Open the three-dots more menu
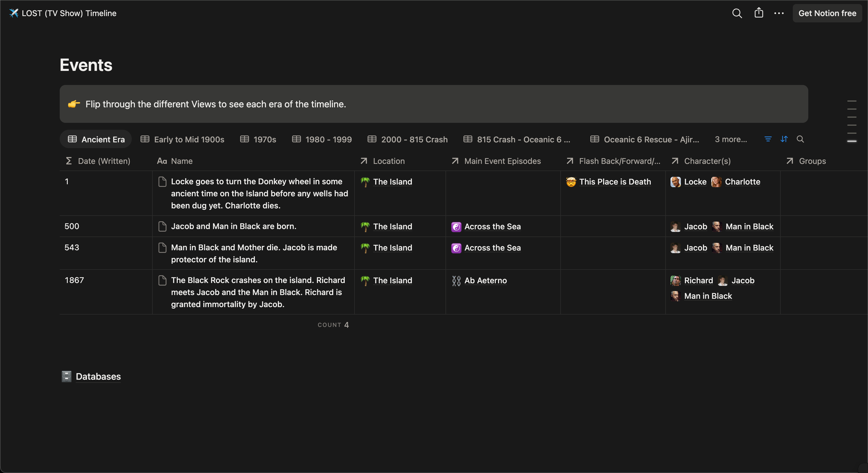This screenshot has height=473, width=868. 779,13
